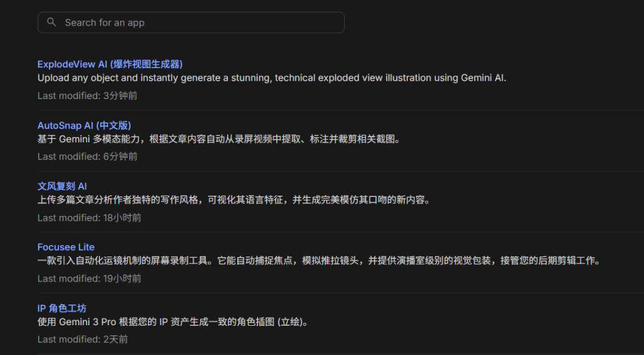Click 'Last modified: 18小时前' text
644x355 pixels.
pyautogui.click(x=89, y=218)
